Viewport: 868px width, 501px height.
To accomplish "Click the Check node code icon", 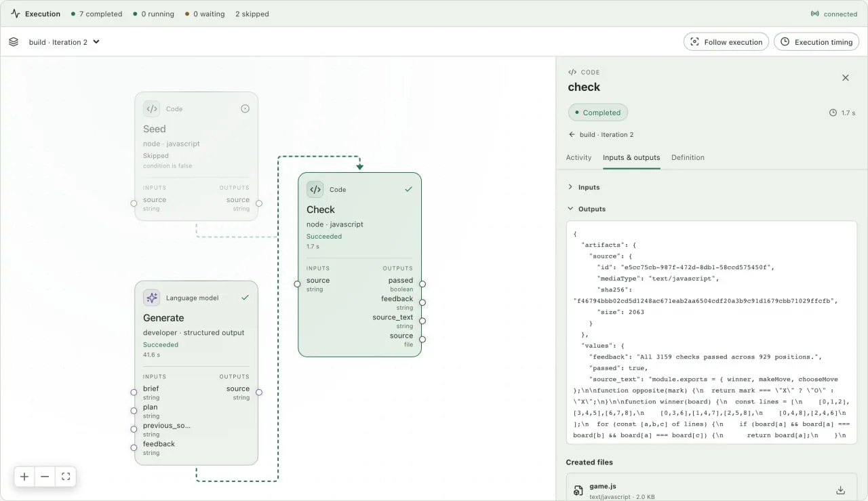I will point(315,189).
